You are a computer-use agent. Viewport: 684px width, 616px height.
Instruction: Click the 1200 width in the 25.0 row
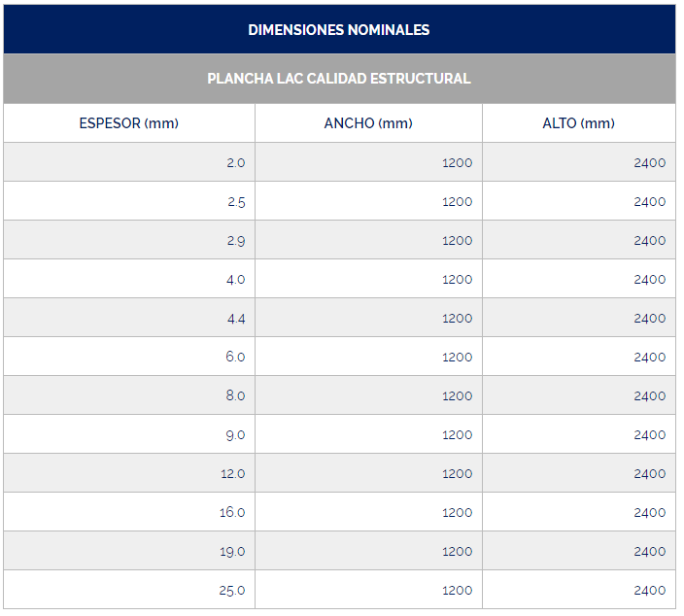tap(457, 590)
